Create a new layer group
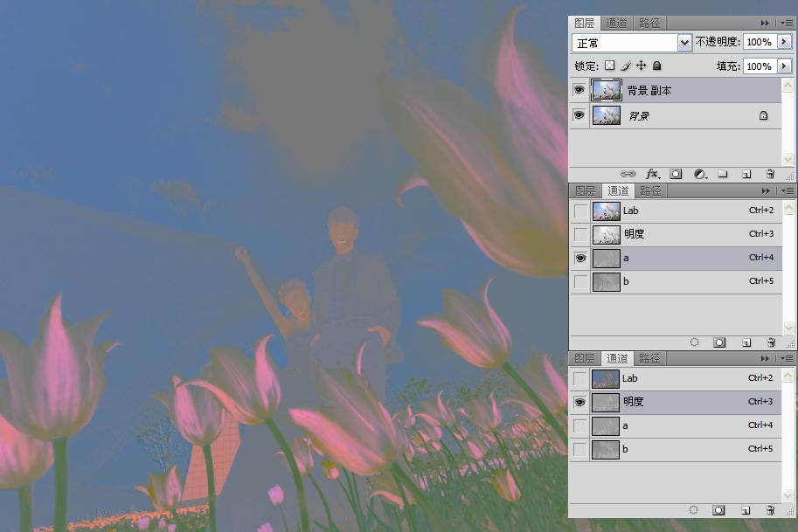Image resolution: width=798 pixels, height=532 pixels. click(x=723, y=174)
